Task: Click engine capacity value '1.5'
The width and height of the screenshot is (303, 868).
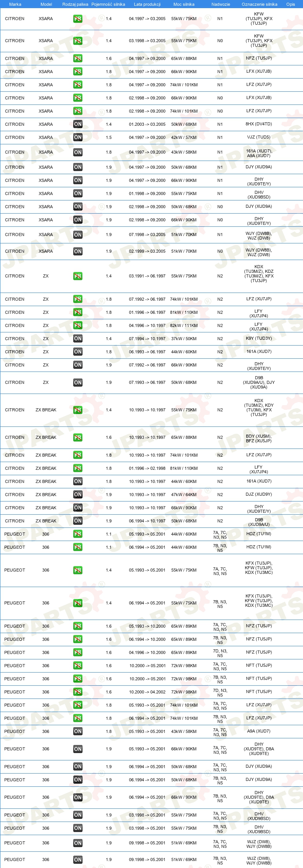Action: 109,137
